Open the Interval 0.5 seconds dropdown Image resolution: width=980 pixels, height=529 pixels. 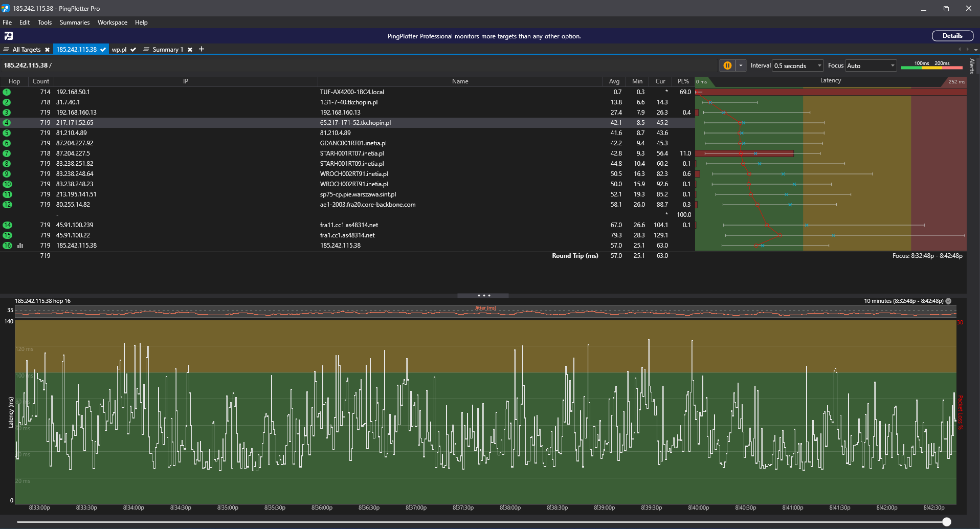point(797,65)
